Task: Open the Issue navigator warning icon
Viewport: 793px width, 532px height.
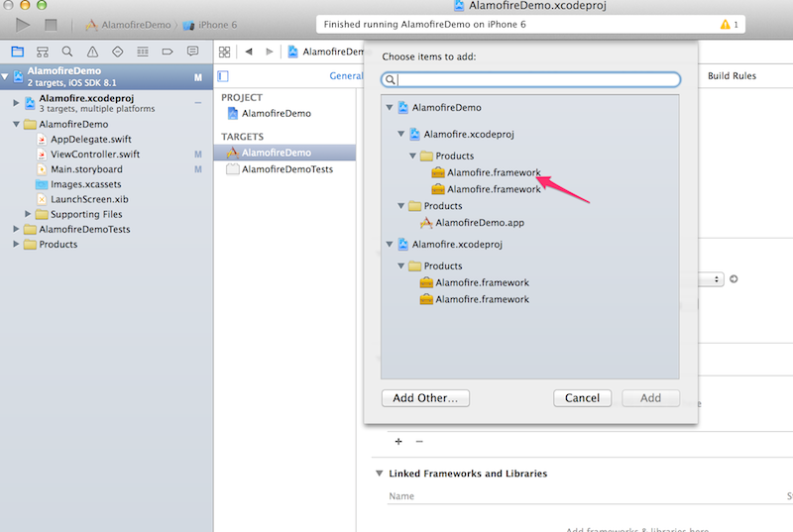Action: 92,52
